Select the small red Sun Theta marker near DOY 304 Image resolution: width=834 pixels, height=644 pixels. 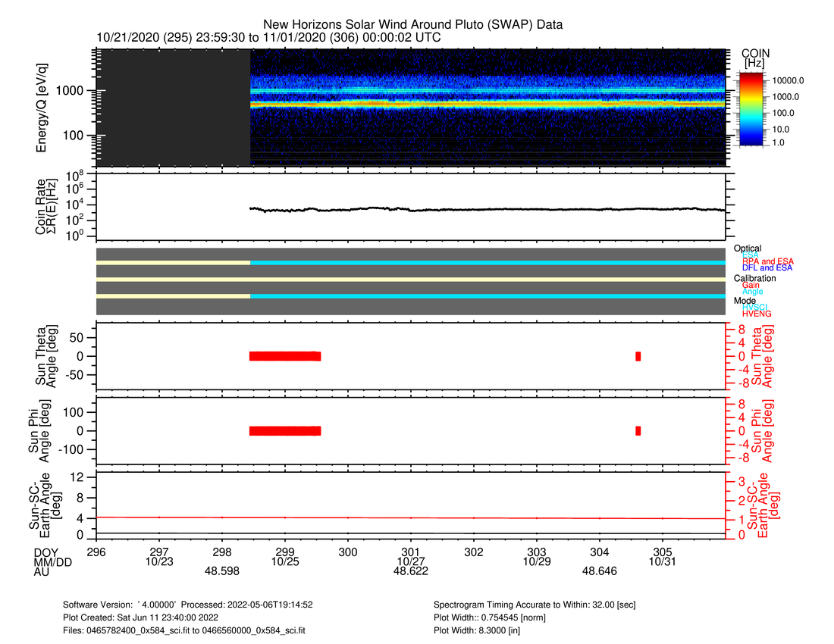(638, 356)
